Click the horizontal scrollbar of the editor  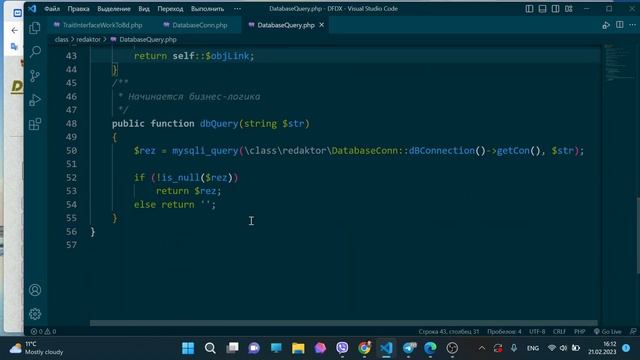coord(344,323)
